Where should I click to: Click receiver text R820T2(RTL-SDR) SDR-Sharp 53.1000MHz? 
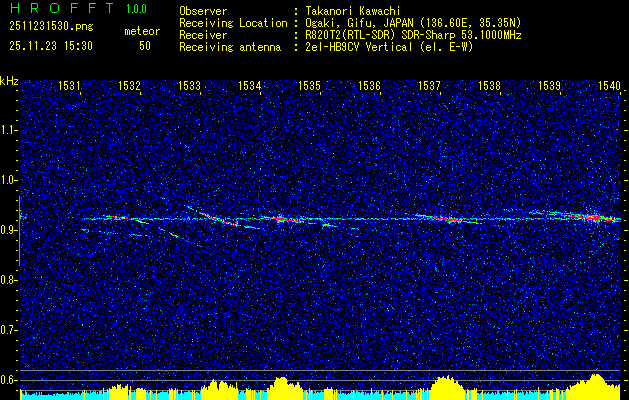point(414,35)
